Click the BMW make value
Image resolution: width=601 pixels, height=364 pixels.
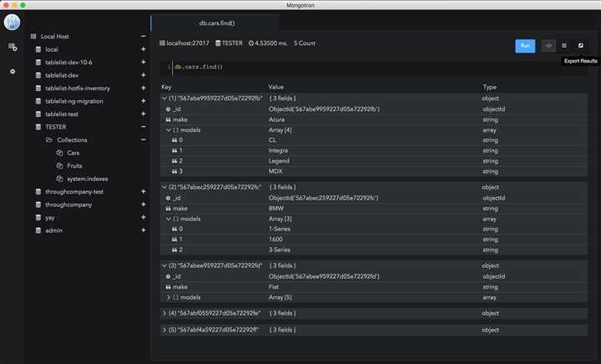point(276,209)
